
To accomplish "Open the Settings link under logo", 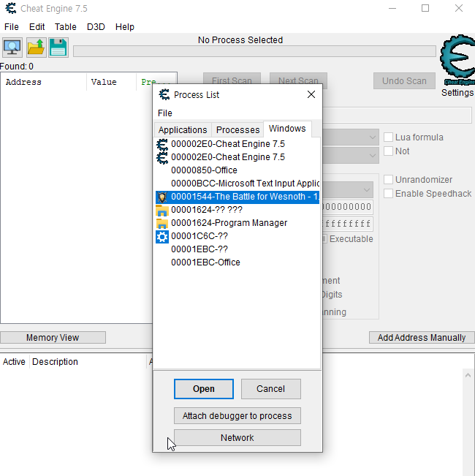I will point(457,93).
